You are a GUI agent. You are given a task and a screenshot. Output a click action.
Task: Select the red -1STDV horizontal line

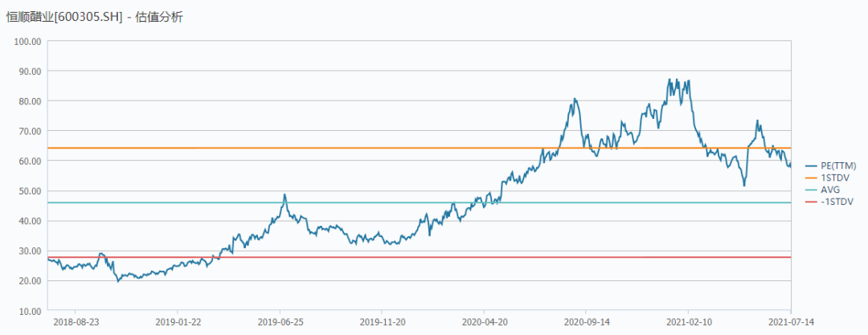(x=419, y=257)
